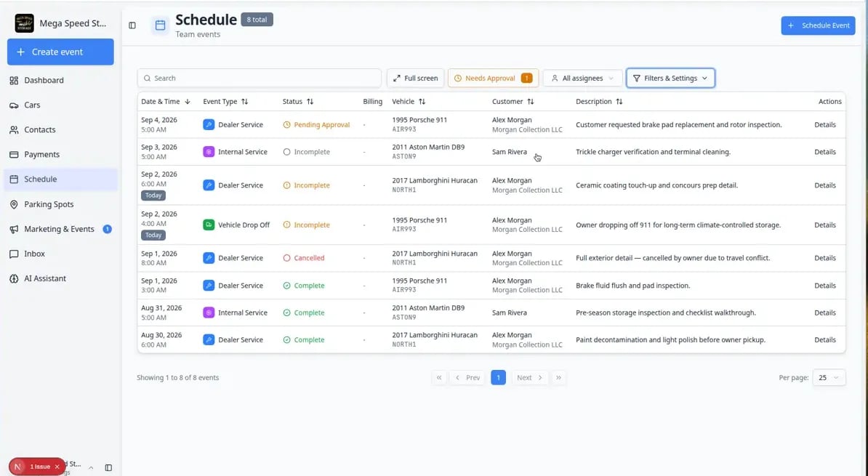Click the Create event button
The image size is (868, 476).
tap(60, 52)
